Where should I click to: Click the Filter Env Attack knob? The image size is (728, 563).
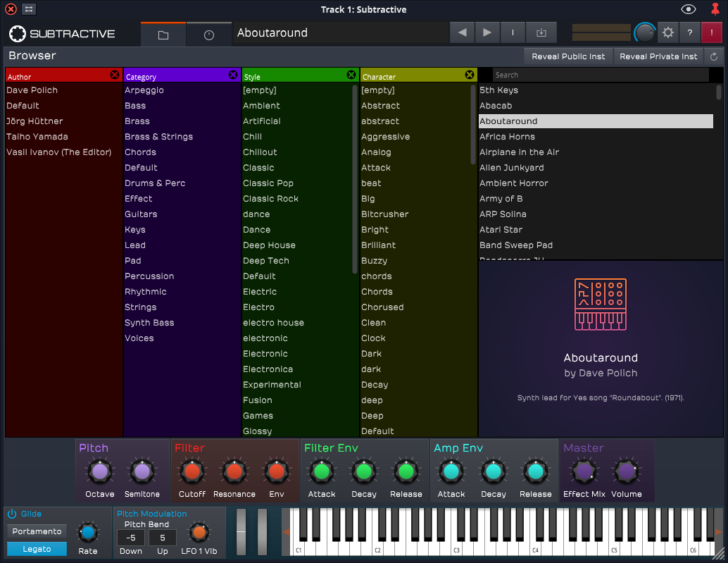[x=322, y=471]
